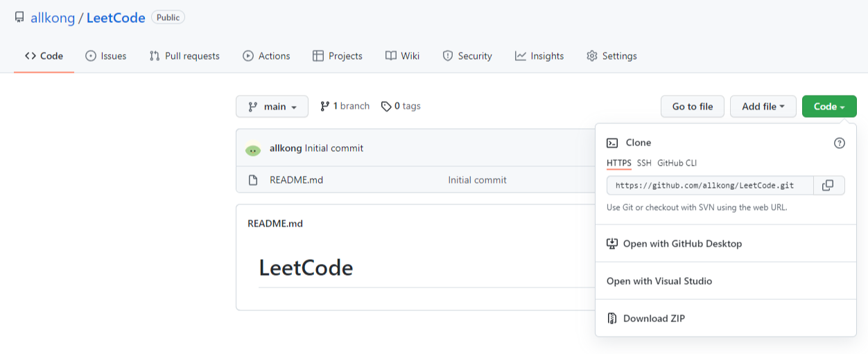The width and height of the screenshot is (868, 354).
Task: Click the allkong avatar in commit row
Action: click(x=253, y=149)
